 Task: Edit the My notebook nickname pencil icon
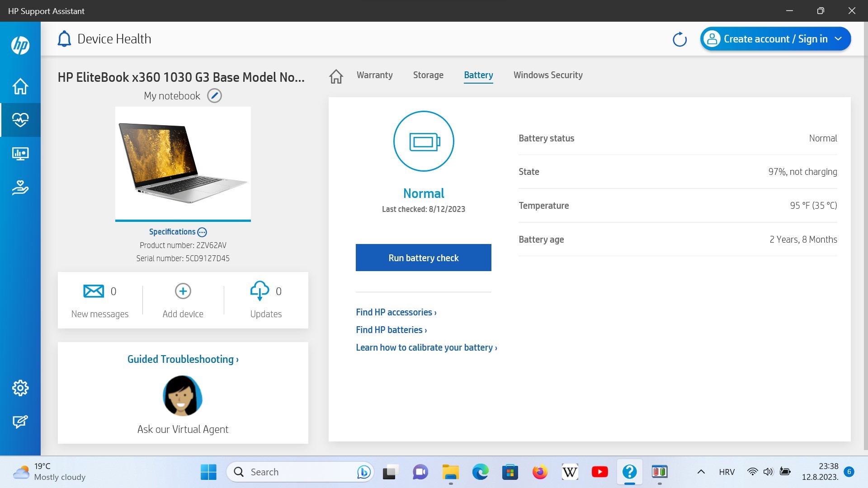[x=214, y=96]
